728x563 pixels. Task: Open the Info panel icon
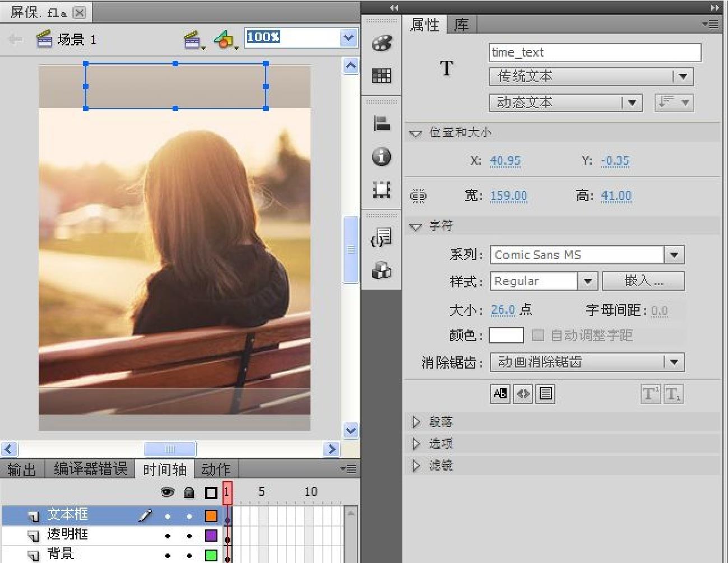tap(382, 156)
